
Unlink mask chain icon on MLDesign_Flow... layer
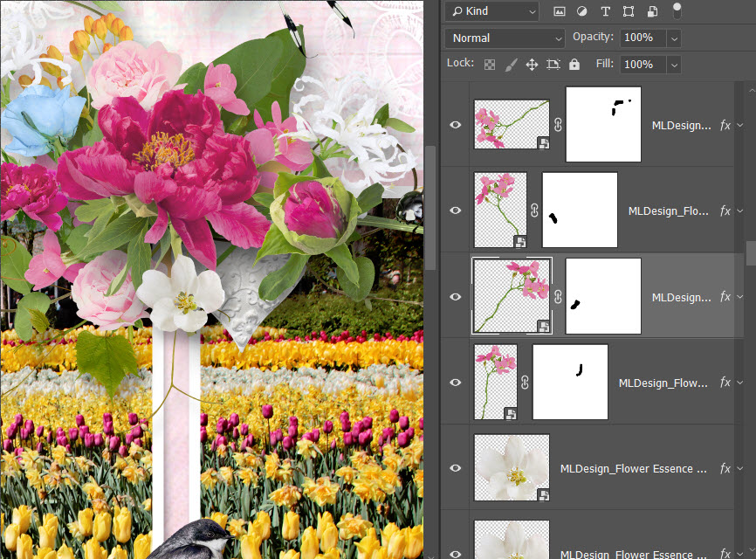tap(525, 383)
